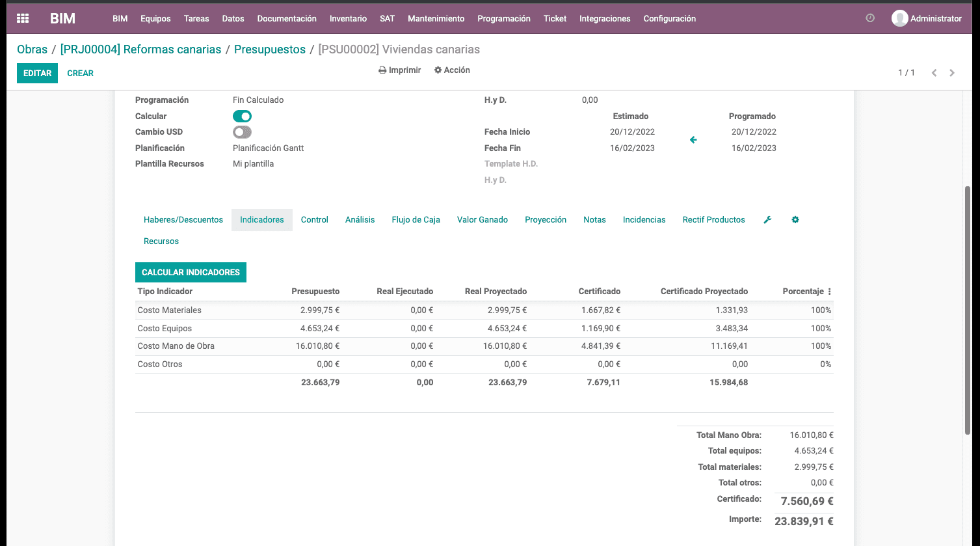Open the wrench icon tab
The image size is (980, 546).
[767, 220]
